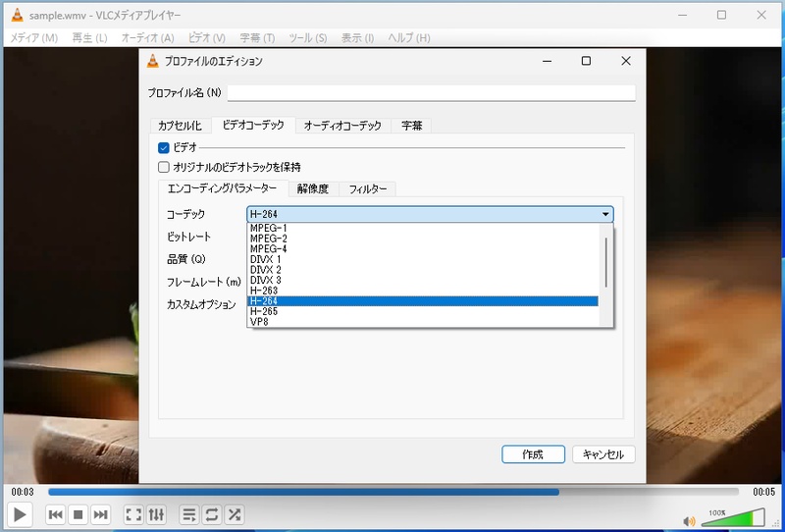The height and width of the screenshot is (532, 785).
Task: Uncheck the ビデオ checkbox
Action: point(164,148)
